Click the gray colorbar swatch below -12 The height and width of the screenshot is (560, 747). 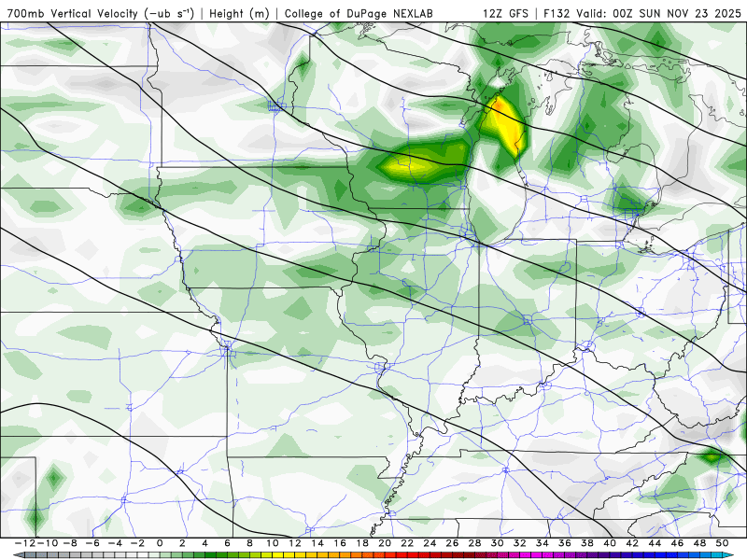pos(30,555)
